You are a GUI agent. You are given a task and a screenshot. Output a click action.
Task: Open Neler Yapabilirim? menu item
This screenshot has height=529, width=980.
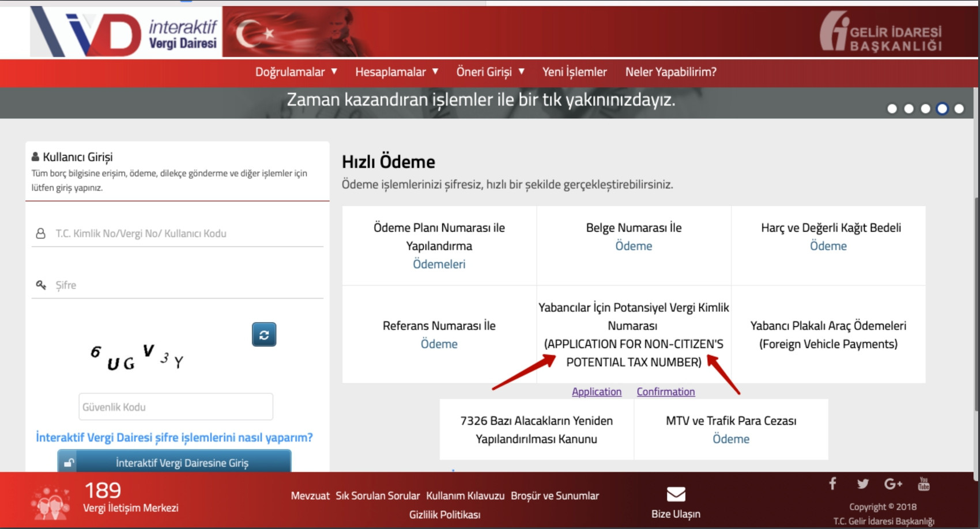pos(670,72)
